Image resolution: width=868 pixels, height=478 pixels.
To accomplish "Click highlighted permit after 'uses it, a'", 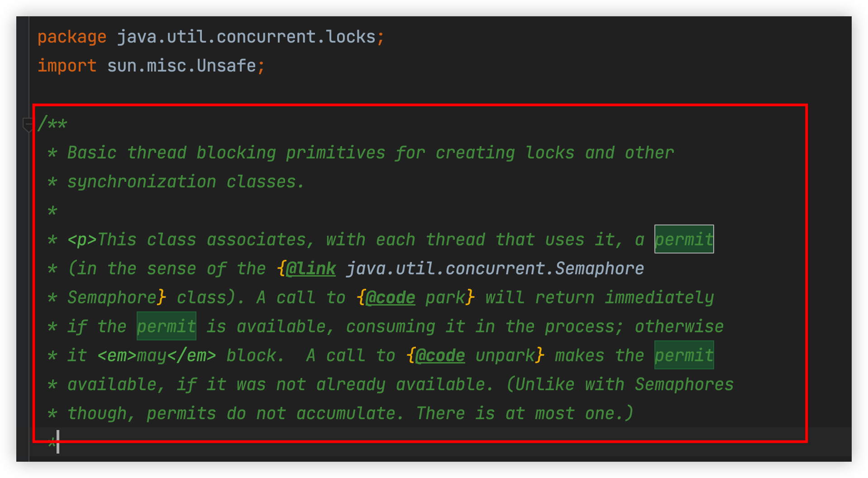I will point(684,239).
